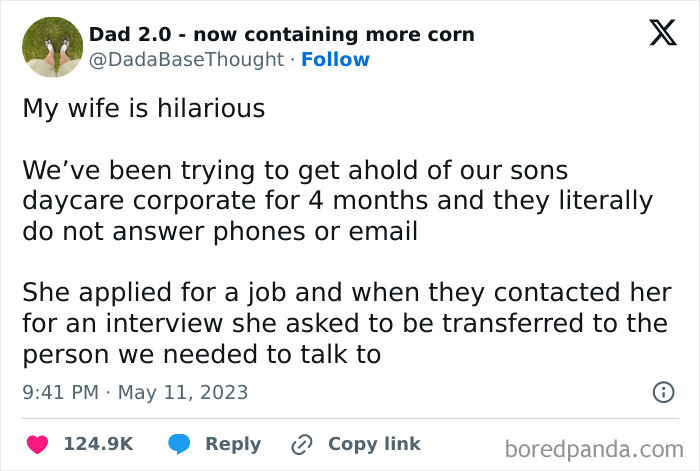Click the line starting "We've been trying"
Viewport: 700px width, 471px height.
click(295, 172)
